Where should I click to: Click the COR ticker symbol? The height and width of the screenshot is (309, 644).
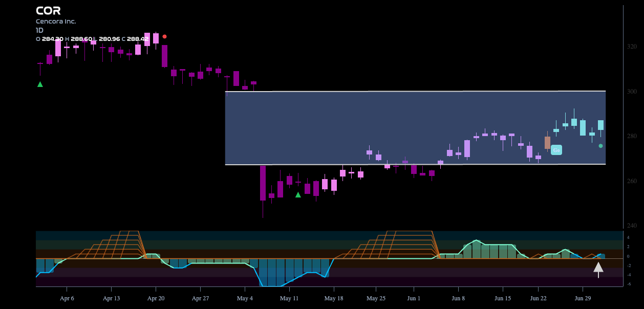tap(48, 11)
